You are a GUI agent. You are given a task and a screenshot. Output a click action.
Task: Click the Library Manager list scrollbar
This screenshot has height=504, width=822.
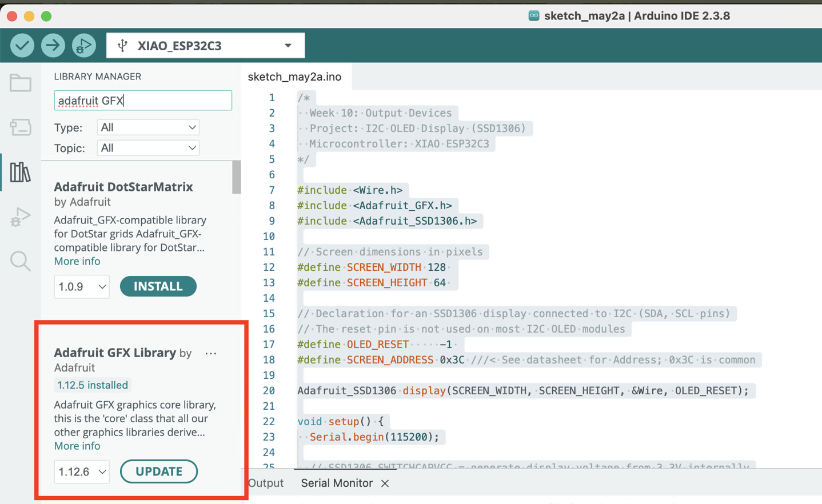[236, 177]
